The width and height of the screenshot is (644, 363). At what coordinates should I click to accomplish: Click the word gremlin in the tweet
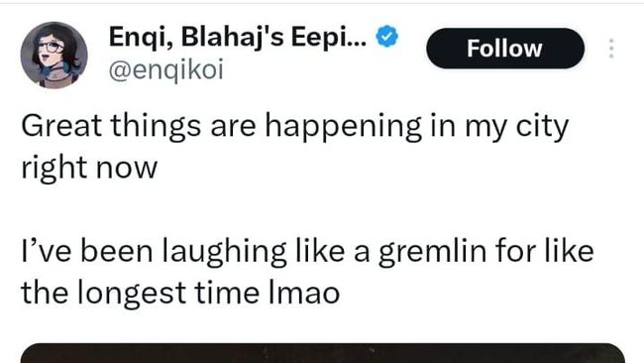pyautogui.click(x=432, y=253)
